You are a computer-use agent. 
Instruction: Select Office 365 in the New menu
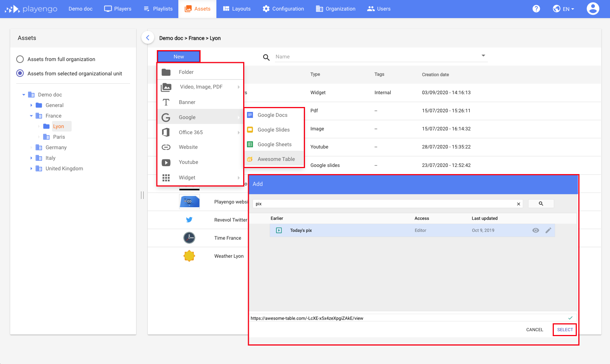pos(190,132)
